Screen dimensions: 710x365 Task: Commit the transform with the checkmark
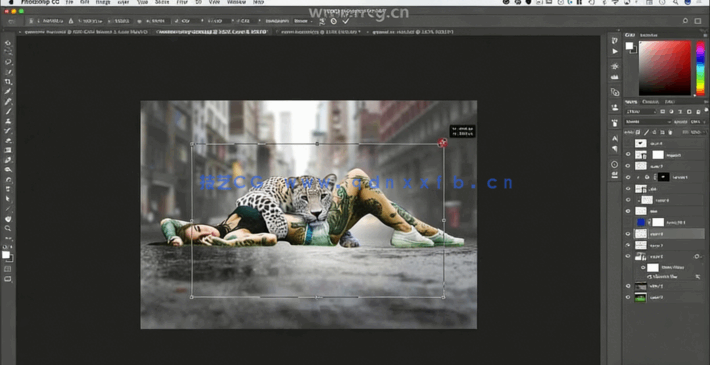click(346, 21)
